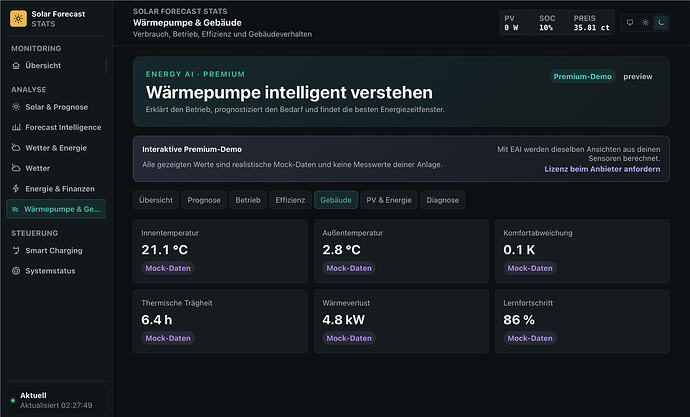690x417 pixels.
Task: Click the cloud icon beside Wetter & Energie
Action: coord(16,148)
